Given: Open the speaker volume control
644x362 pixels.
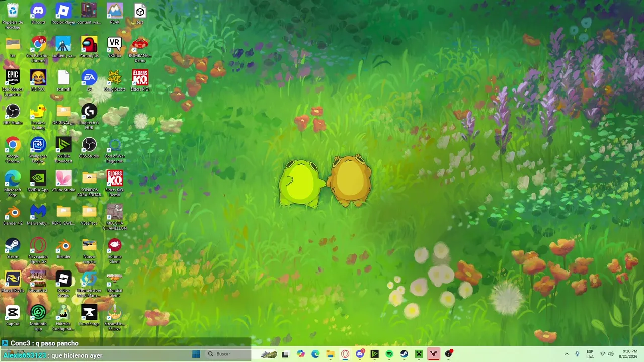Looking at the screenshot, I should coord(611,354).
